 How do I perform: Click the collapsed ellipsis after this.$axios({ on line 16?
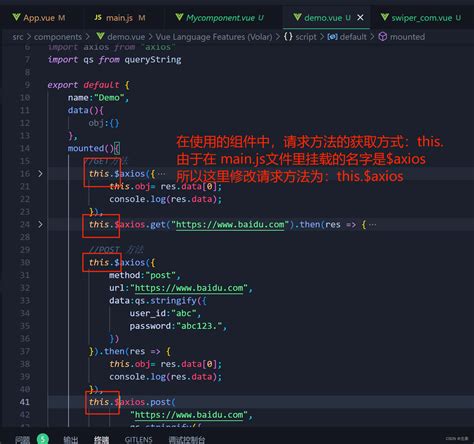161,174
